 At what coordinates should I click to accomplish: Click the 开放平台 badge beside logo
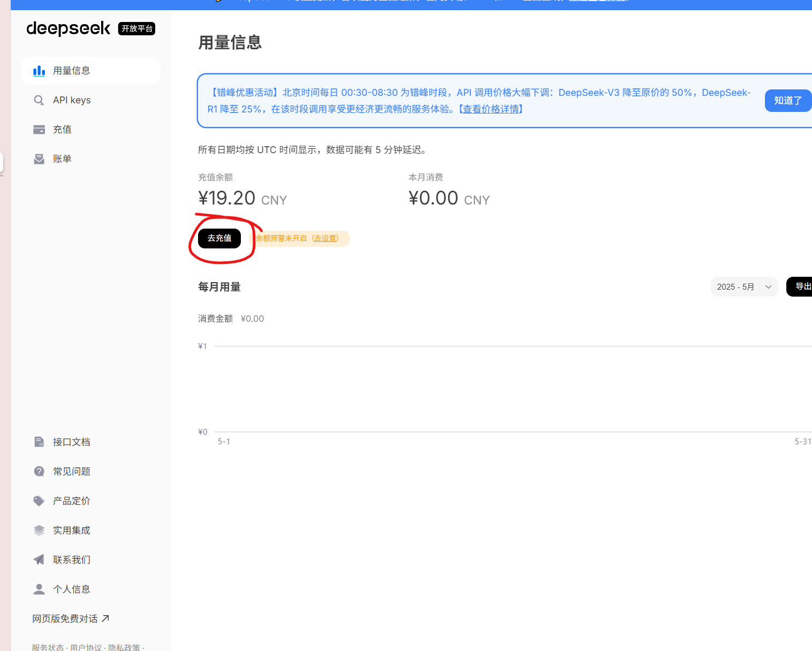pos(136,28)
